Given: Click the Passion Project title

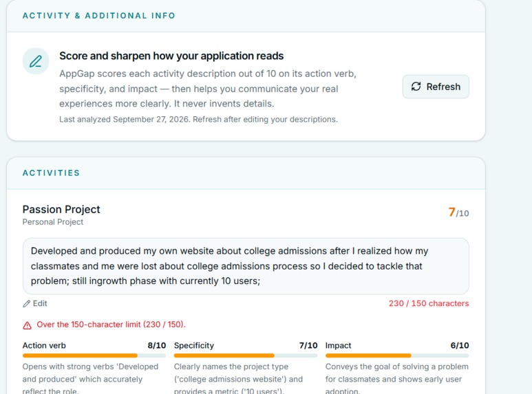Looking at the screenshot, I should click(x=61, y=209).
